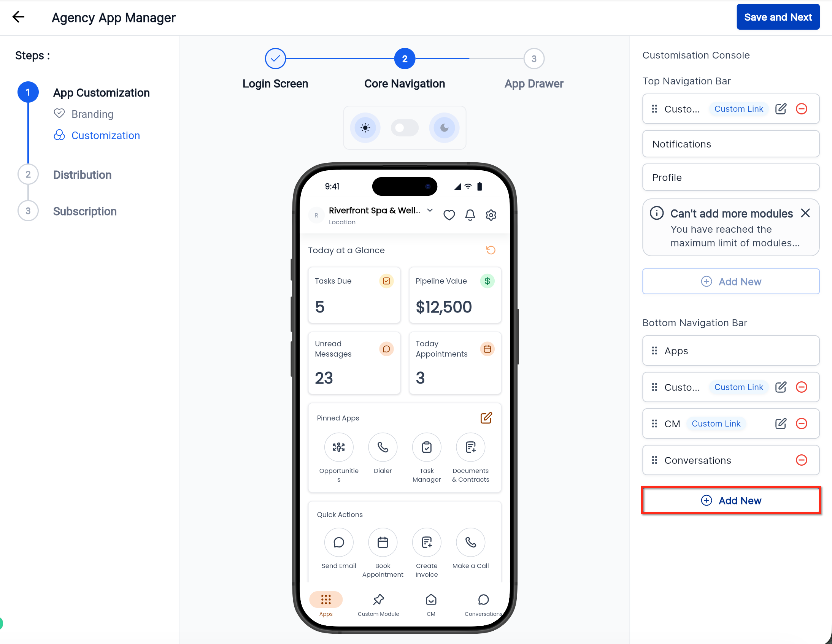Click Add New under Top Navigation Bar
Viewport: 832px width, 644px height.
(731, 281)
